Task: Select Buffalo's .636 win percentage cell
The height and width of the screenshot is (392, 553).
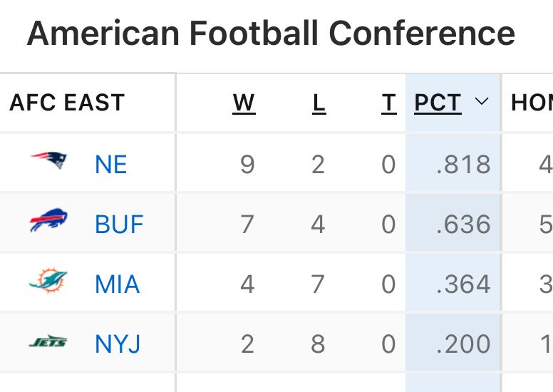Action: coord(463,225)
